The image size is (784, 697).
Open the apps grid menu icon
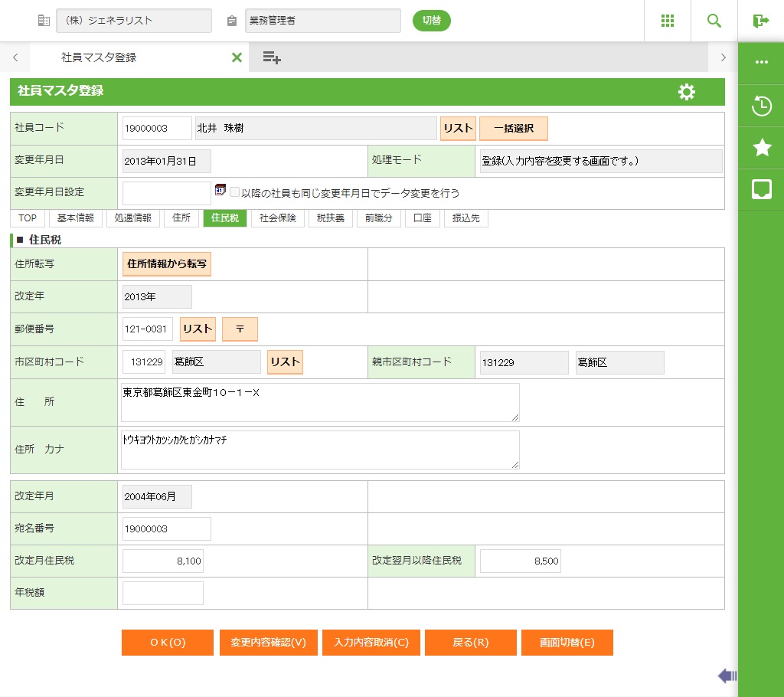tap(668, 21)
